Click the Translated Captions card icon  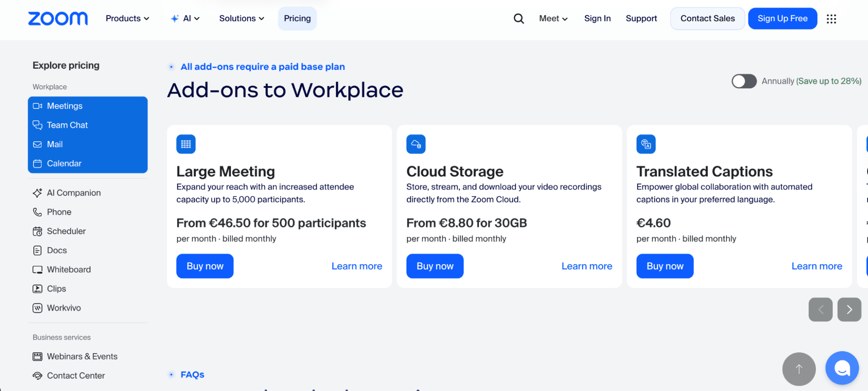pos(646,144)
